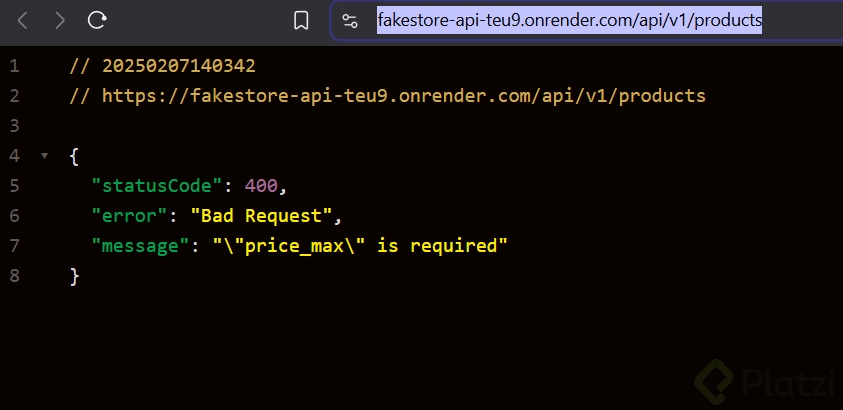
Task: Select the "error" key
Action: (125, 216)
